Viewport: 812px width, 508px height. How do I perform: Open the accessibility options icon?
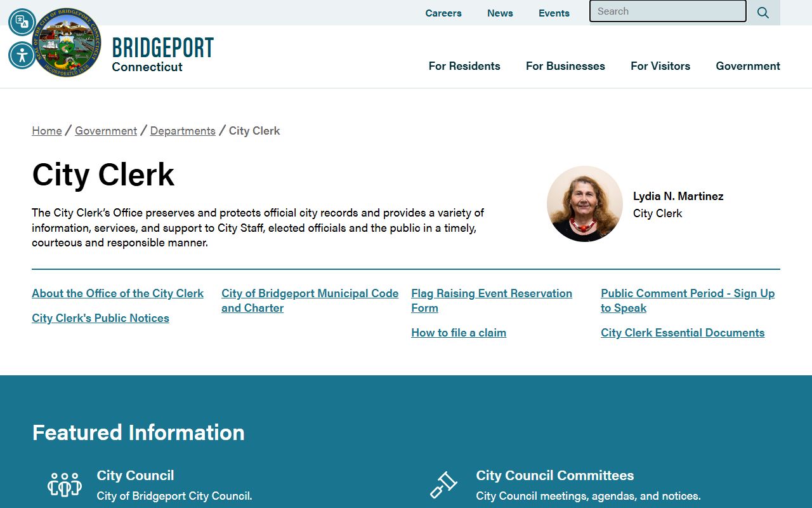pyautogui.click(x=22, y=55)
